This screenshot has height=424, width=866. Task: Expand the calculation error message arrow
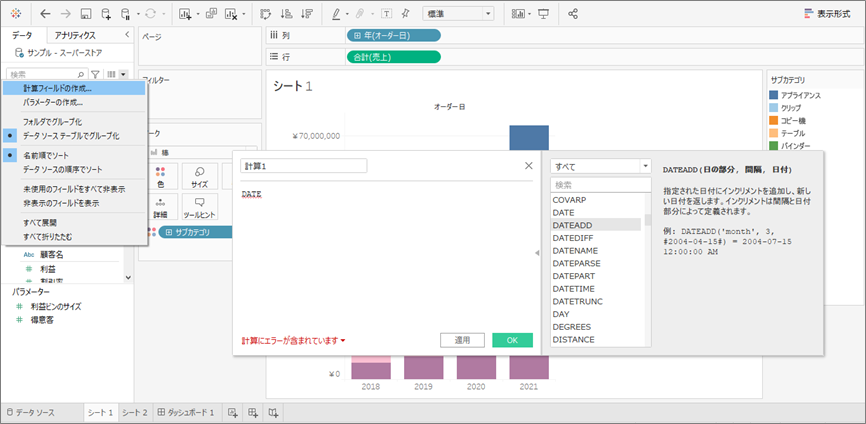point(343,341)
